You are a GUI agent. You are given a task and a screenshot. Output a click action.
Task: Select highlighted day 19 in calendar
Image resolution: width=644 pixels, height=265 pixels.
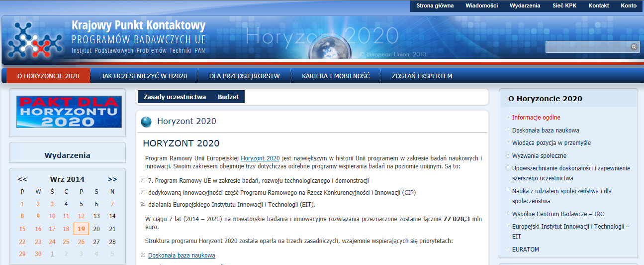81,229
